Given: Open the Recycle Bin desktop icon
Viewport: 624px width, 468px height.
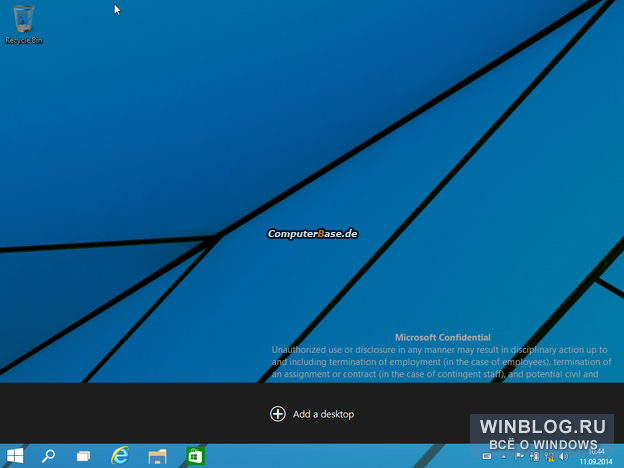Looking at the screenshot, I should point(23,25).
